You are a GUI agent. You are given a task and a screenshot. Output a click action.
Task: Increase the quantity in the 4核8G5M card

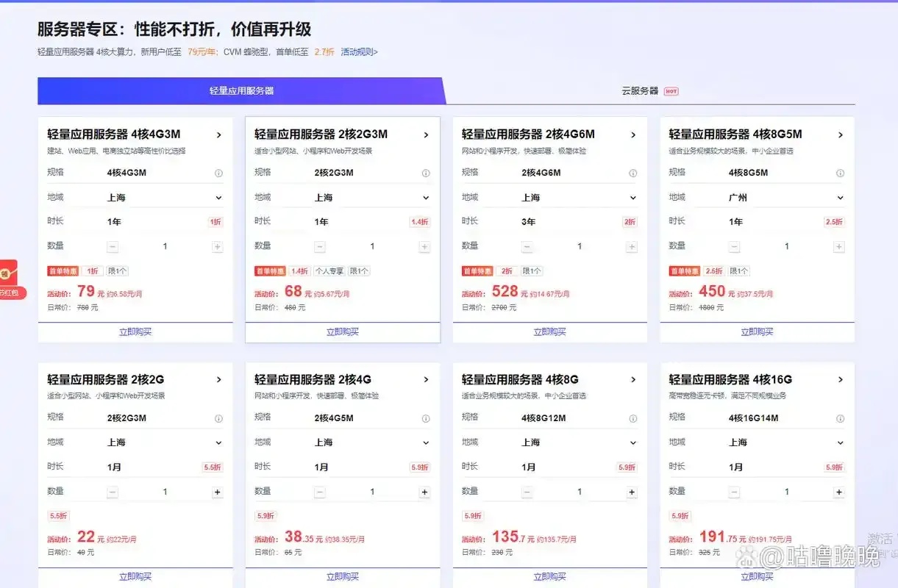point(840,247)
